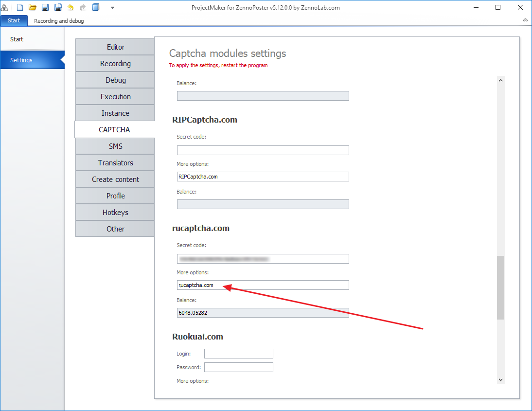Click the Redo arrow icon
Image resolution: width=532 pixels, height=411 pixels.
(x=83, y=7)
